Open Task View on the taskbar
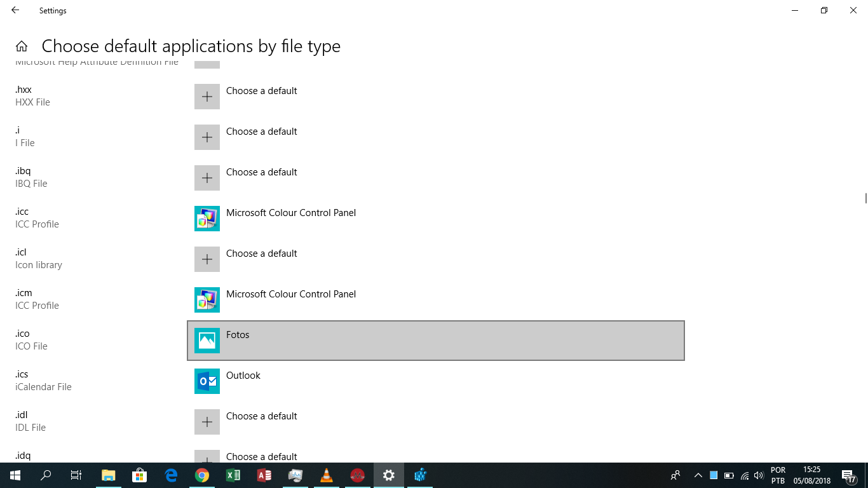The image size is (868, 488). 76,475
